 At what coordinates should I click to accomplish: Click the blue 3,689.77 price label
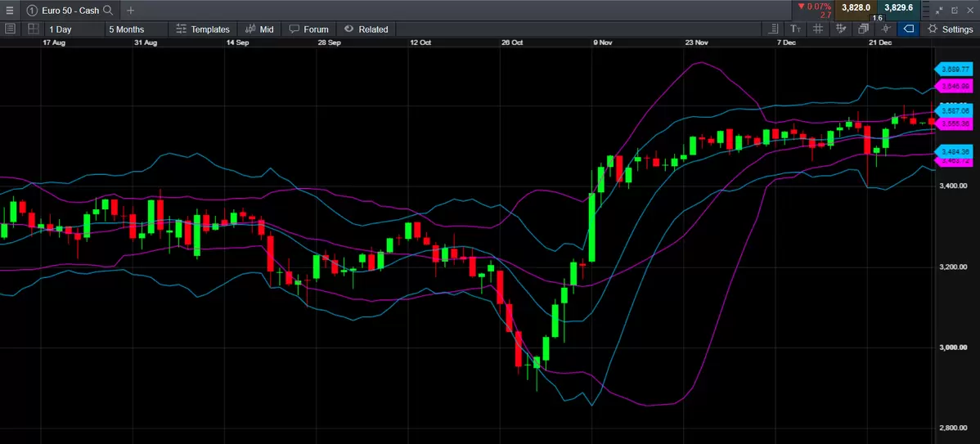954,70
